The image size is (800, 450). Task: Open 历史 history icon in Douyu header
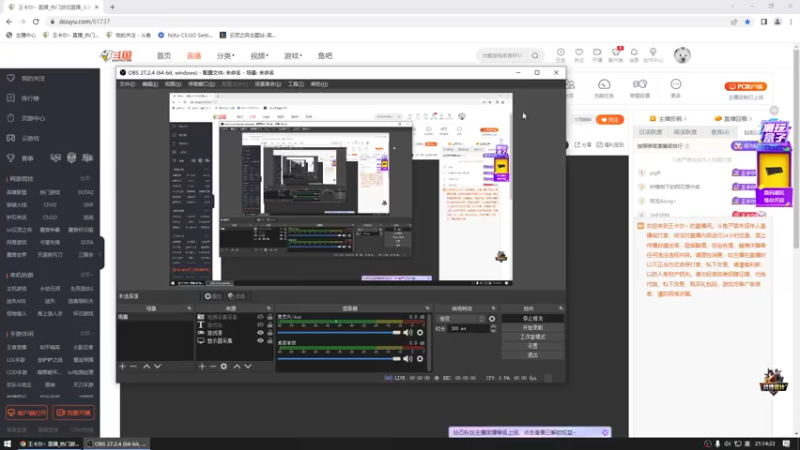click(x=561, y=55)
